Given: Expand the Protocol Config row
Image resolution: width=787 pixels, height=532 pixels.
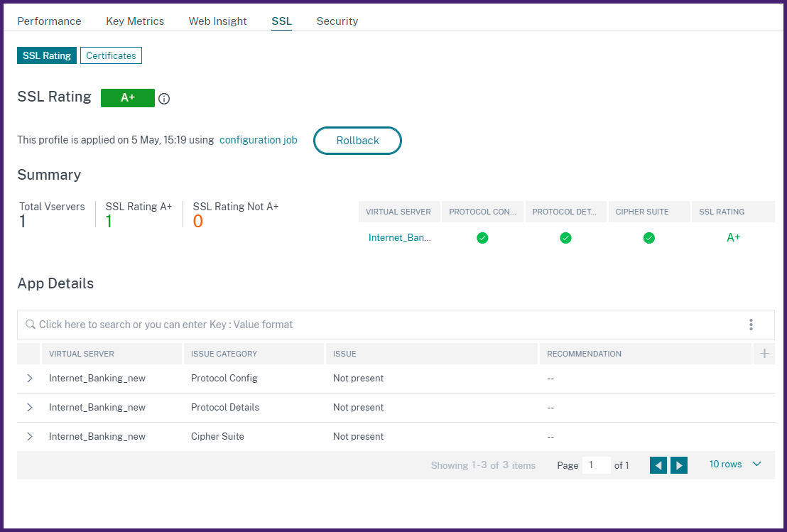Looking at the screenshot, I should tap(30, 379).
